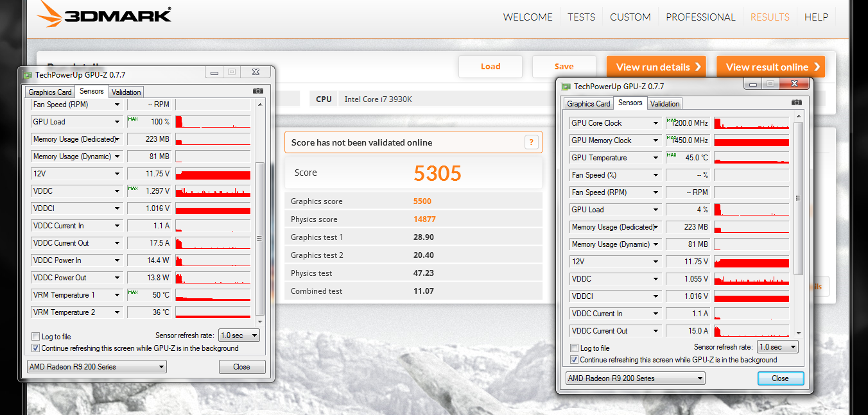Click the Physics score value 14877
This screenshot has height=415, width=868.
424,219
